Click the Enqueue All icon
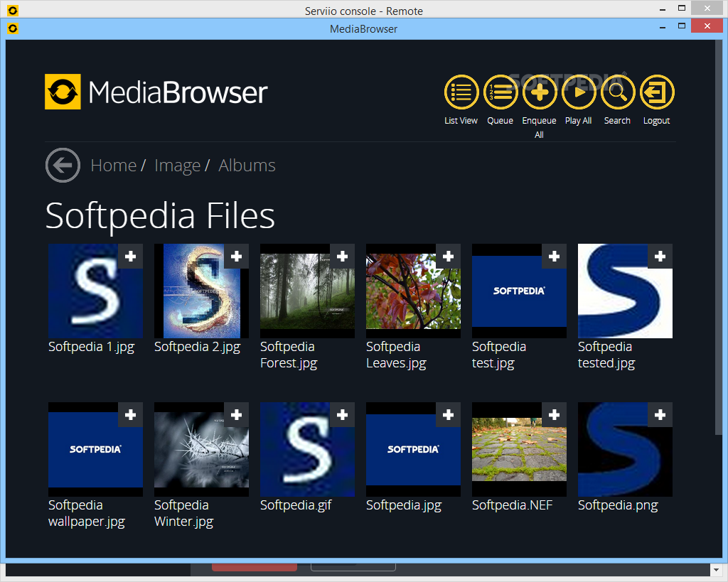 point(539,92)
